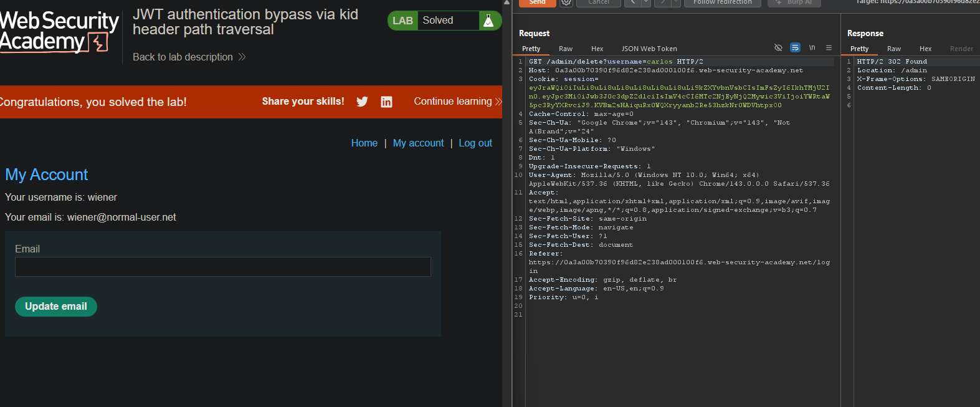
Task: Open the Repeater settings gear icon
Action: (566, 2)
